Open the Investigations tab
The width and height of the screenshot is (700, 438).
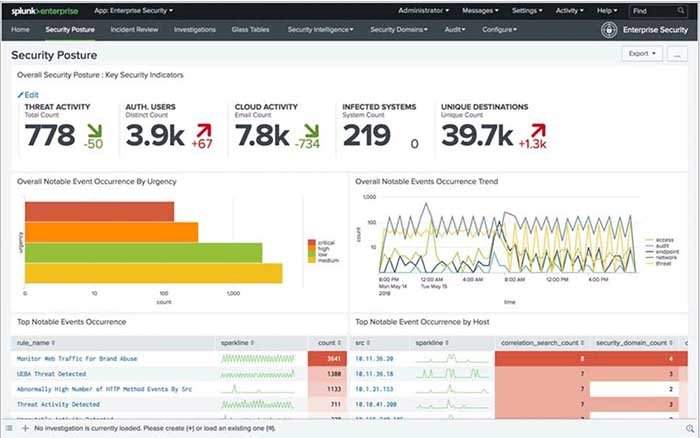point(195,29)
